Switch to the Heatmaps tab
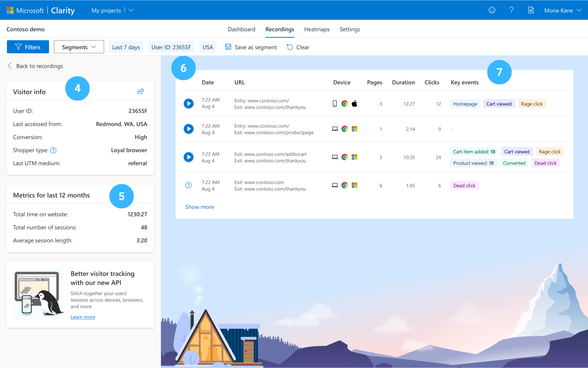The image size is (588, 368). (317, 29)
